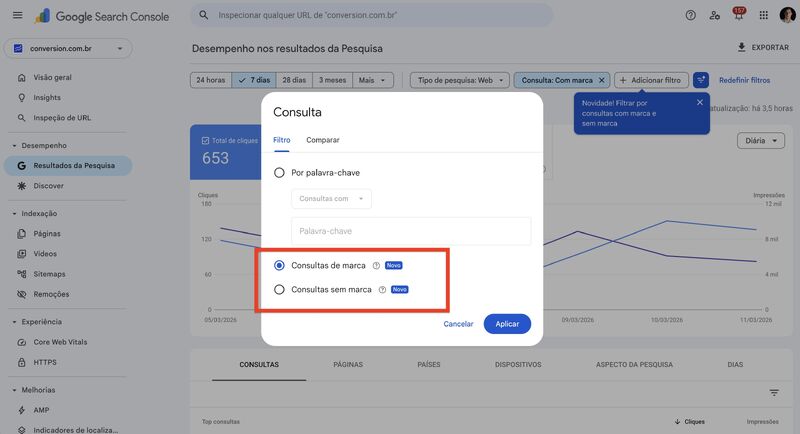Open the notifications bell icon
800x434 pixels.
(739, 16)
